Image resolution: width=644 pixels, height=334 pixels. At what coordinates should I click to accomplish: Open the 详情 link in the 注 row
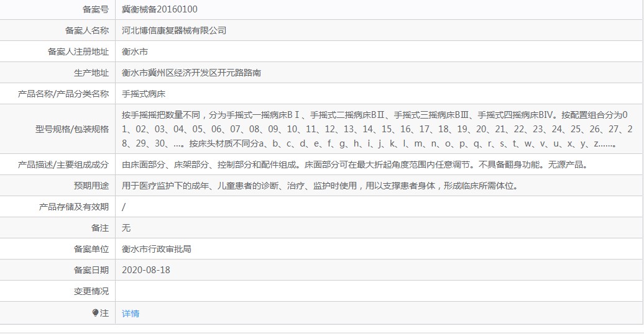point(131,314)
